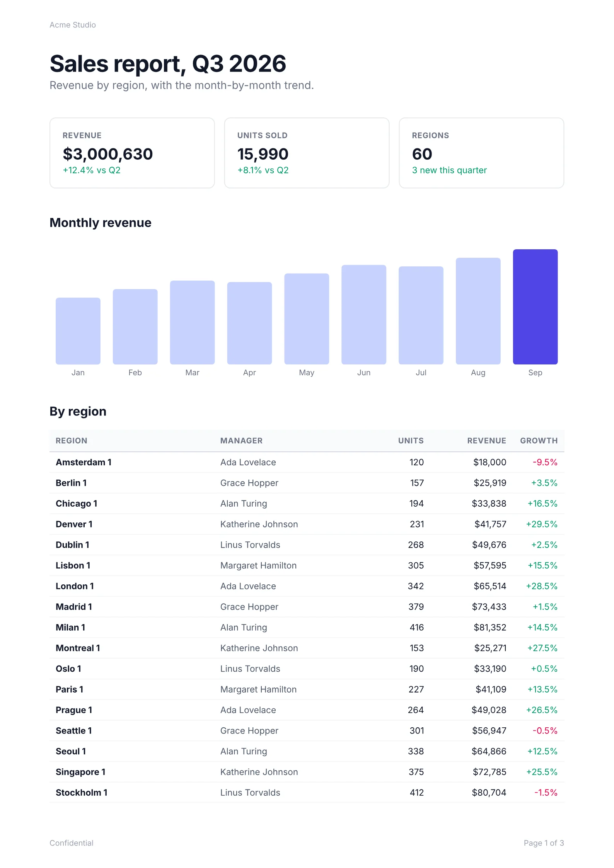Click the 'By region' heading
The height and width of the screenshot is (868, 614).
78,411
